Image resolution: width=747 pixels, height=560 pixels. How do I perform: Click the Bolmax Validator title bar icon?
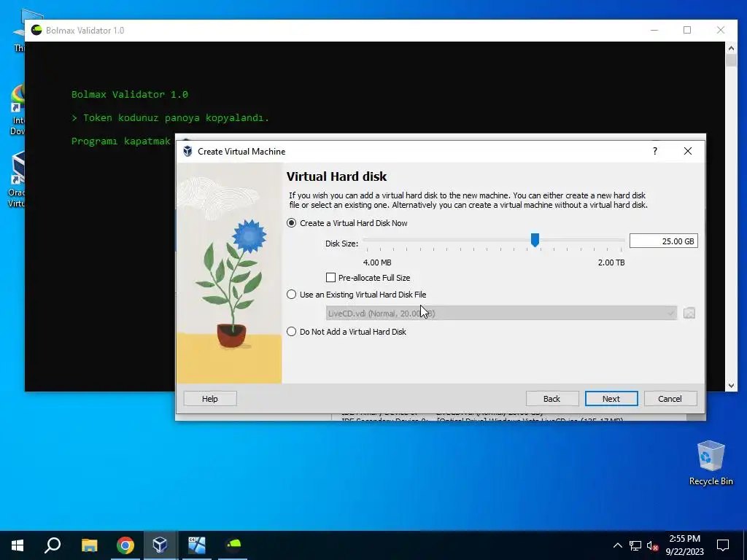tap(36, 30)
